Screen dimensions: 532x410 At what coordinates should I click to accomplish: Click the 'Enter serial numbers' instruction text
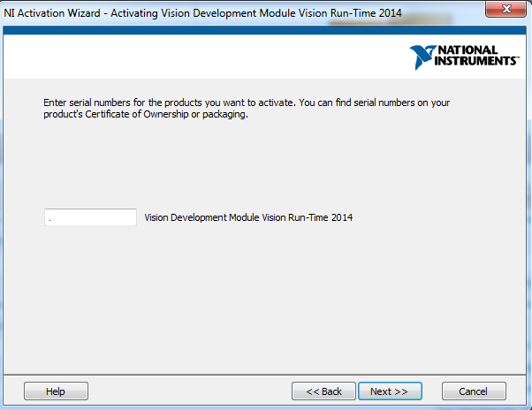pos(247,108)
